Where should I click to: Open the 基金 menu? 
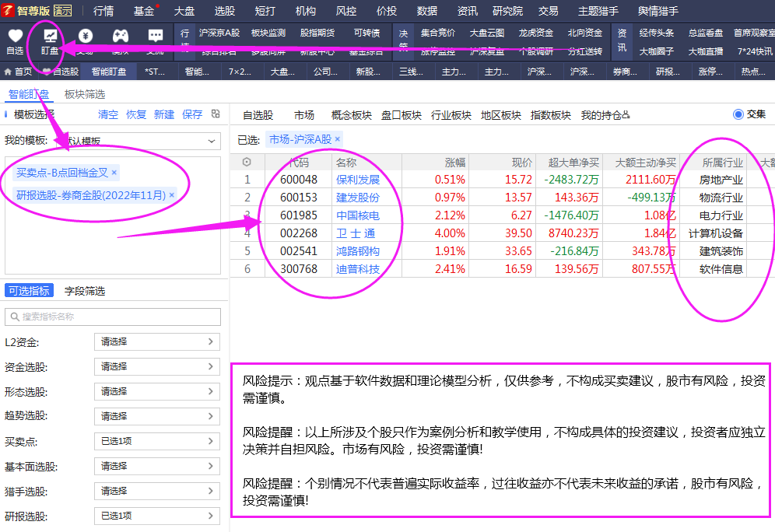(144, 11)
